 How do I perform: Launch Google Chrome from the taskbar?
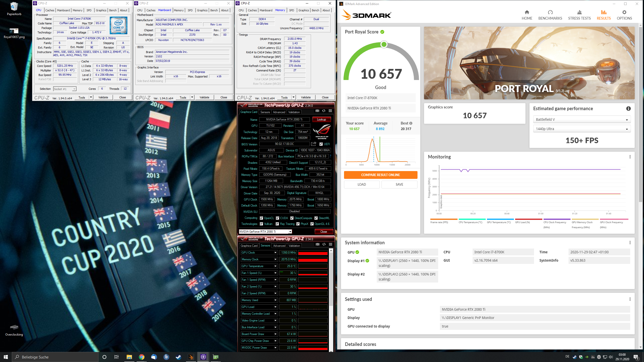pos(141,357)
